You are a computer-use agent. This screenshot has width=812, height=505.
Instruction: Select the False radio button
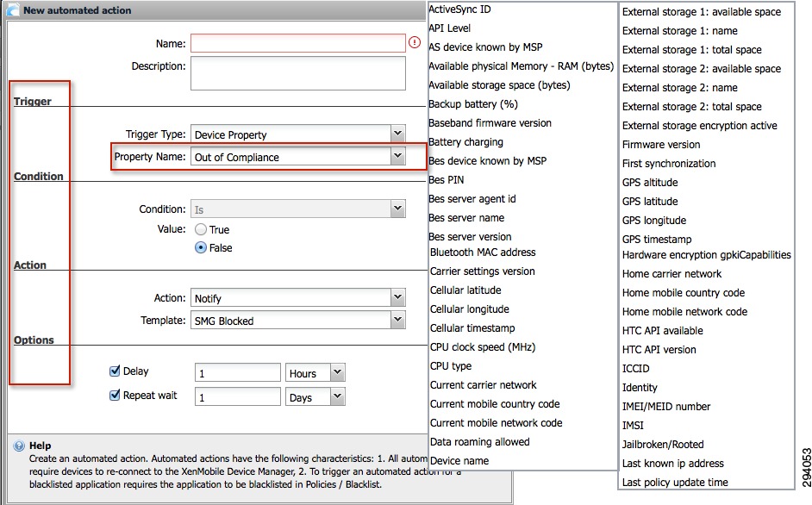click(x=200, y=247)
